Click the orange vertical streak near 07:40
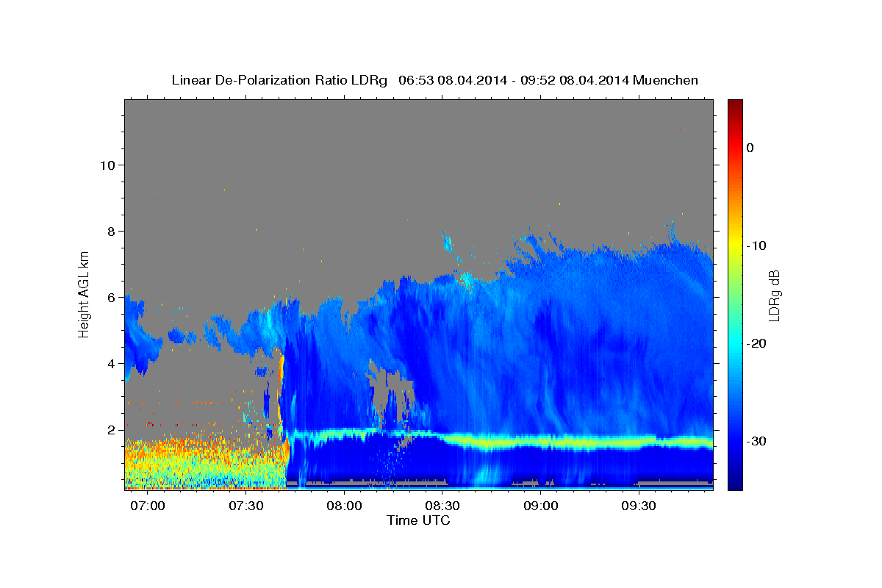This screenshot has height=588, width=882. coord(281,390)
